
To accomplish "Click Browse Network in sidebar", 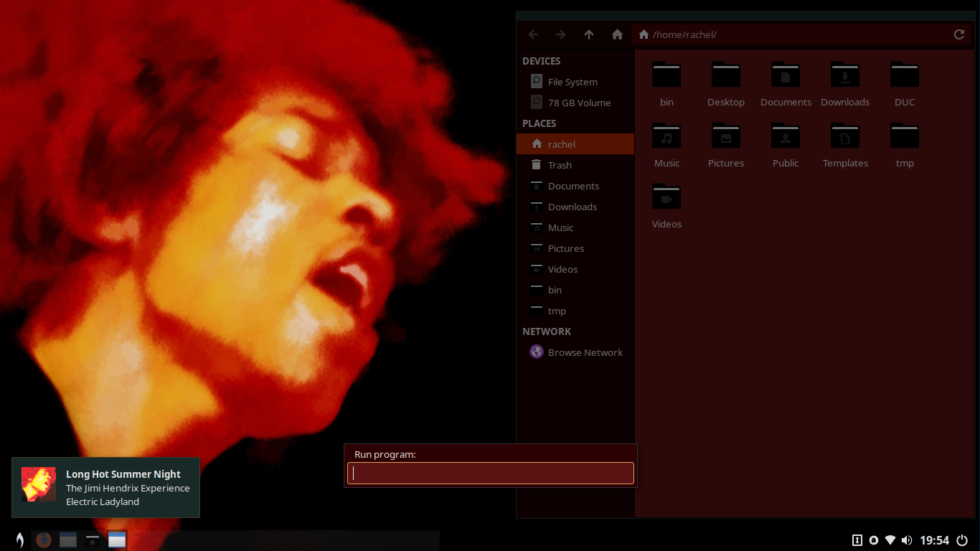I will (575, 352).
